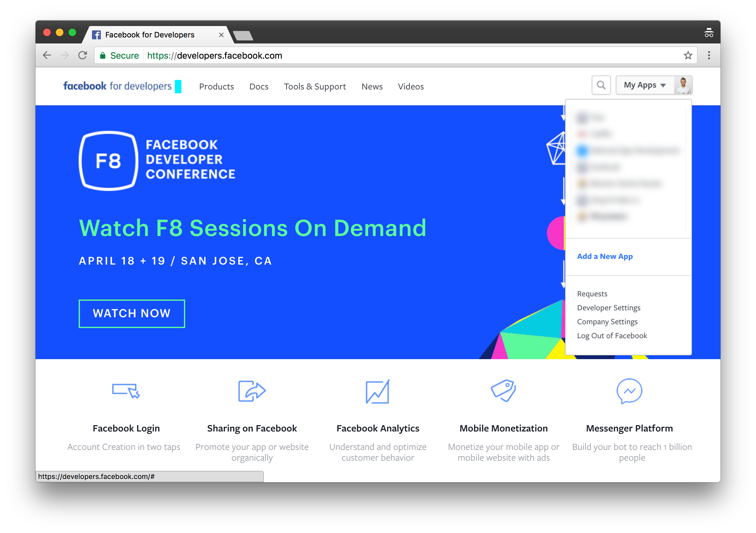The image size is (756, 533).
Task: Click the WATCH NOW button
Action: pos(132,313)
